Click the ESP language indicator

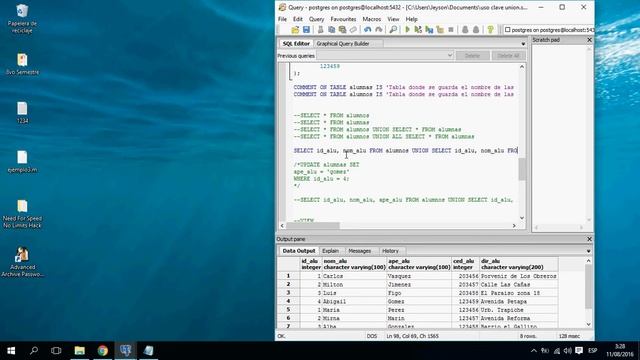pos(593,351)
